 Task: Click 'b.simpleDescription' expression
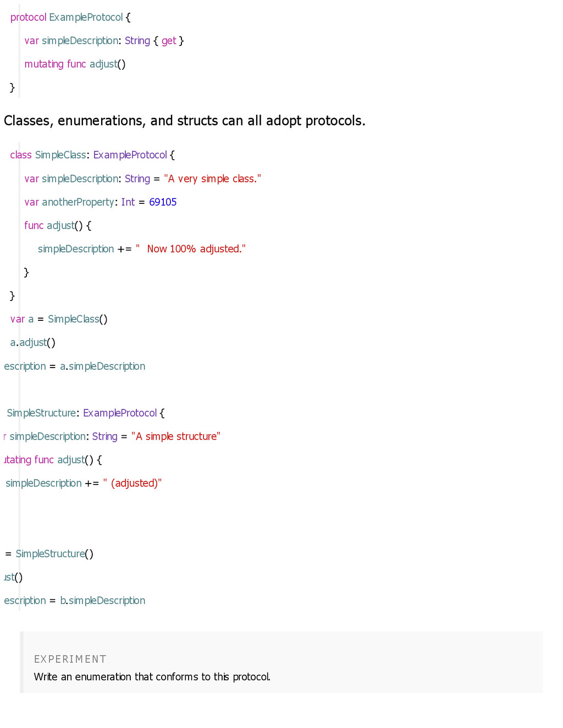(x=102, y=601)
